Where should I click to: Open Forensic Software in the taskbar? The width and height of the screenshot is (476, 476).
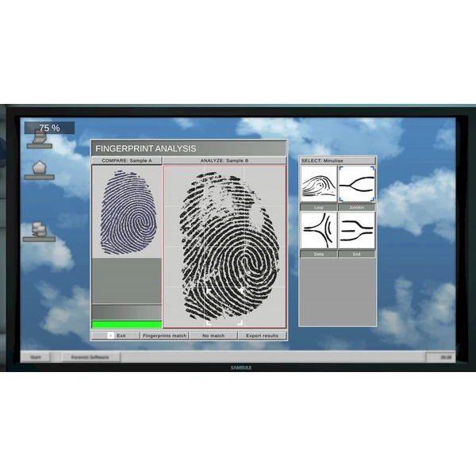pyautogui.click(x=90, y=357)
